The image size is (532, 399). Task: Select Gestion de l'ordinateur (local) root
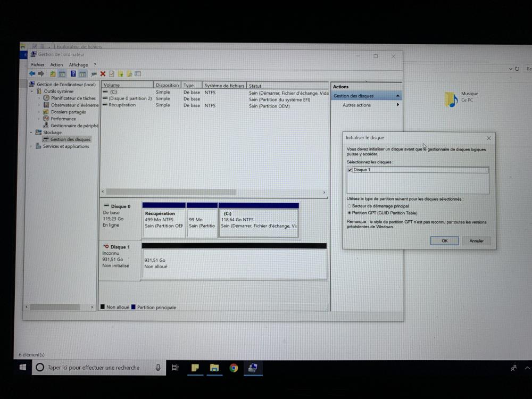(x=66, y=85)
